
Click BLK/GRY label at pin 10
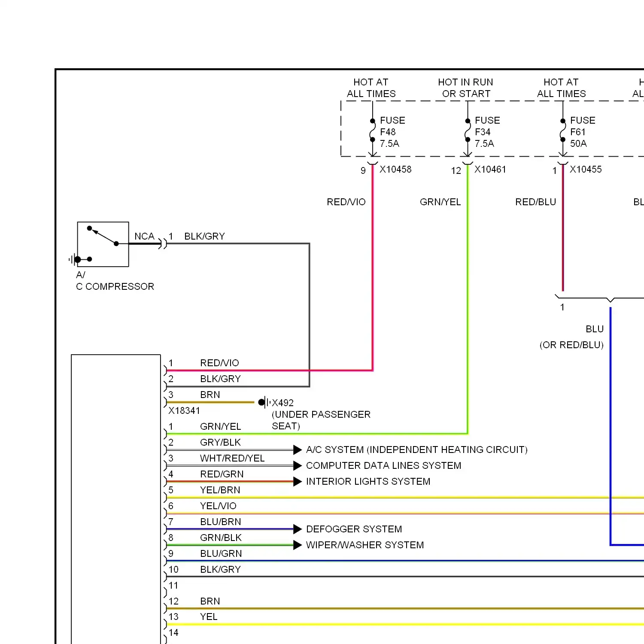(x=220, y=569)
